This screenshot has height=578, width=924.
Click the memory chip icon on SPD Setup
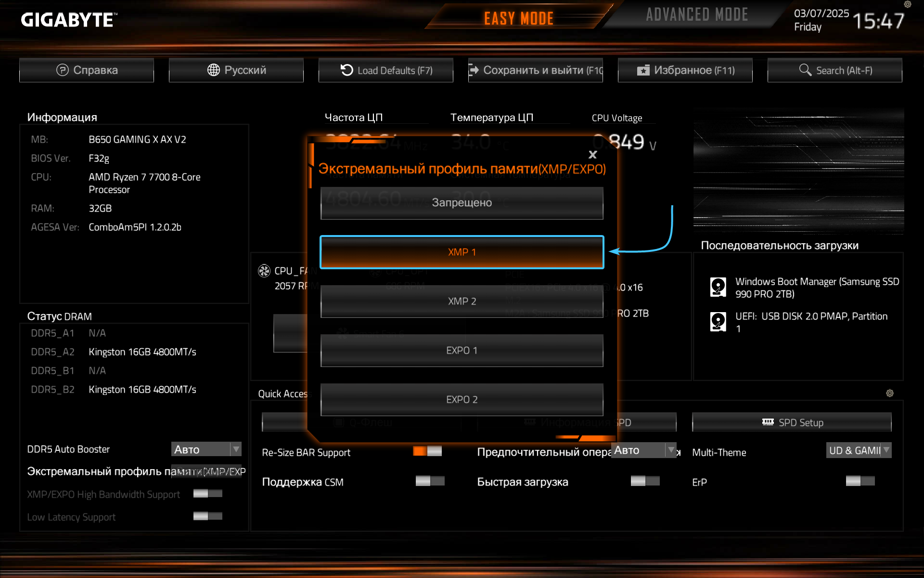click(x=768, y=422)
